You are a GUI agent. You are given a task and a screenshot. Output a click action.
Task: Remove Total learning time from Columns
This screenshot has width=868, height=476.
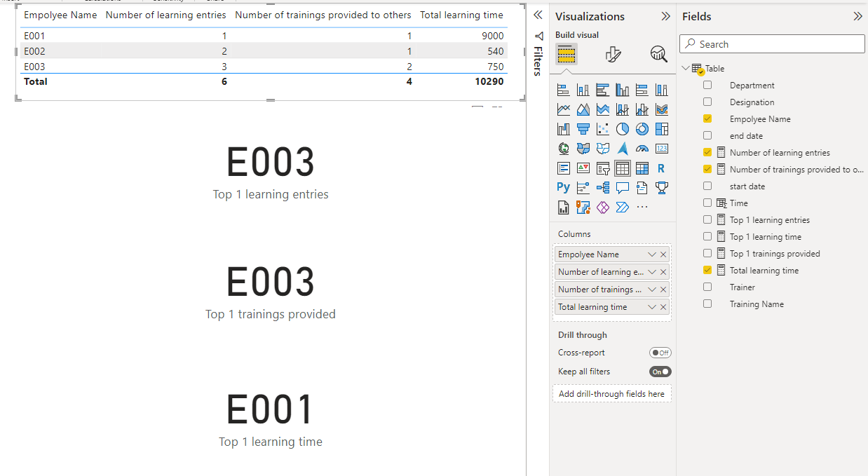click(x=663, y=307)
